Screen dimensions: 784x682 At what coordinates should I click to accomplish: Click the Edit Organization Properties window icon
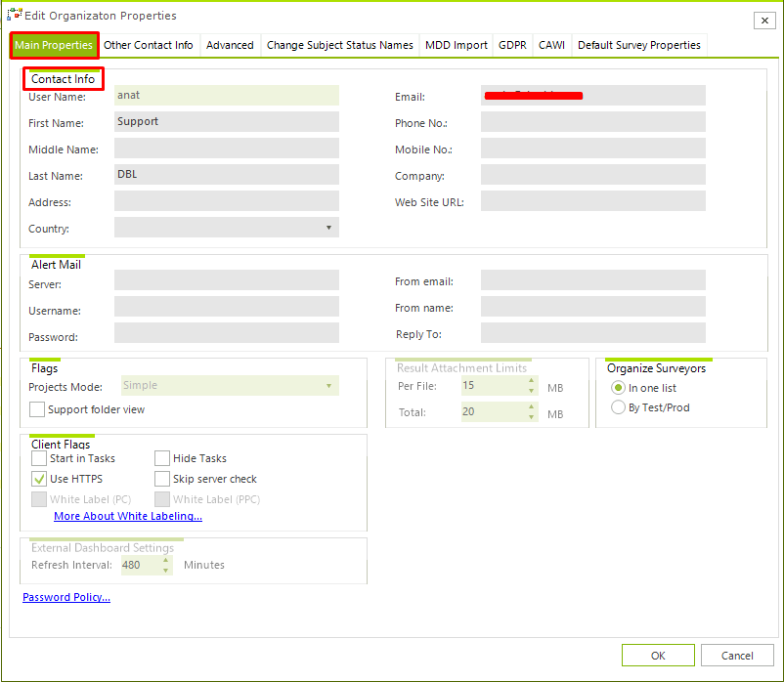[x=14, y=15]
